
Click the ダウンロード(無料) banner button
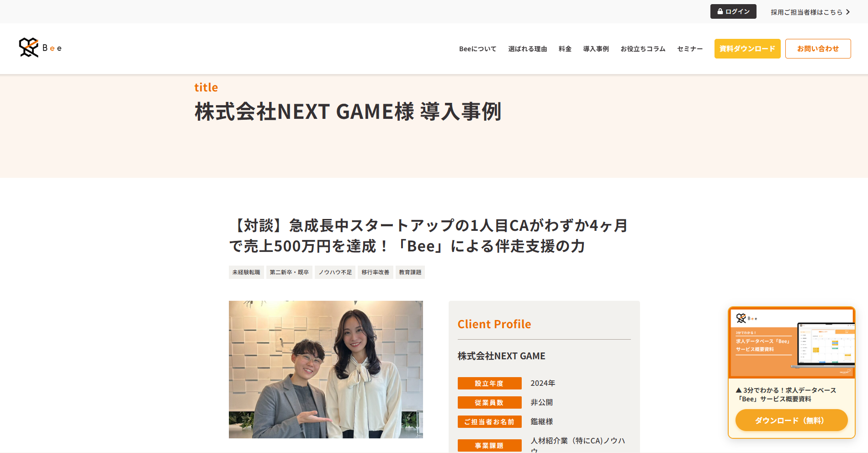click(791, 420)
